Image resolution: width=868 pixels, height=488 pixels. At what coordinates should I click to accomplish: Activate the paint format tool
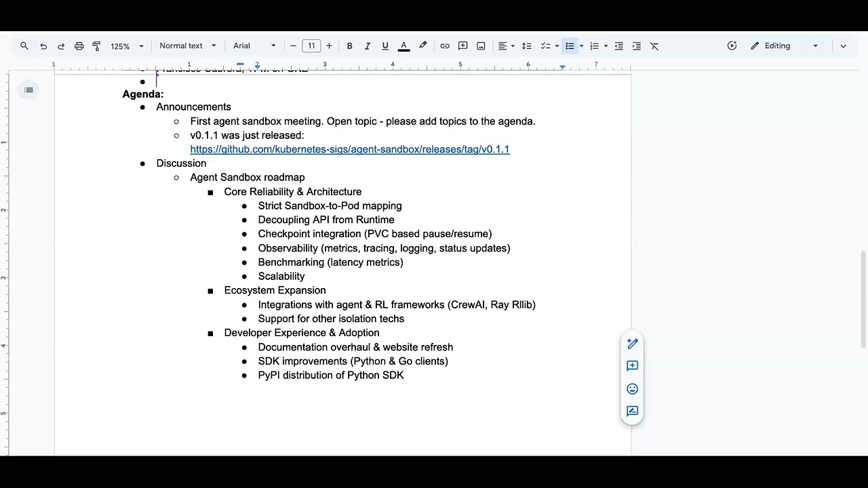tap(96, 46)
